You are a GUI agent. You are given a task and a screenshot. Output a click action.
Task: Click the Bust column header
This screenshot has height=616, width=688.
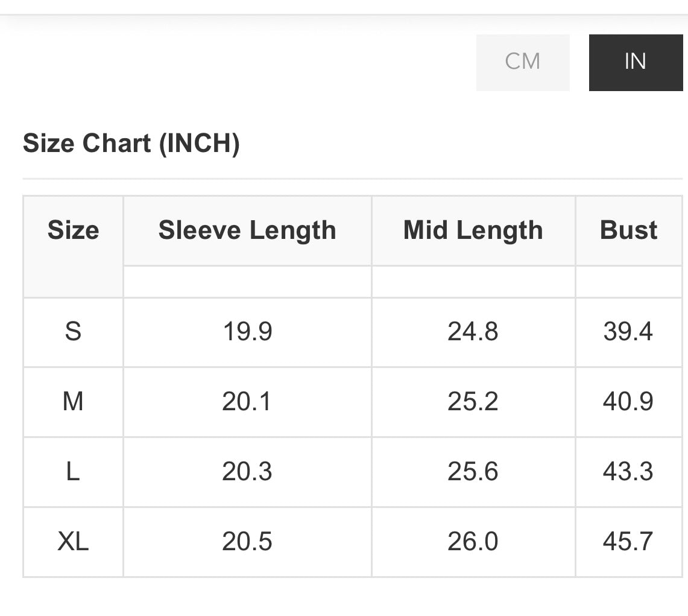(x=628, y=230)
